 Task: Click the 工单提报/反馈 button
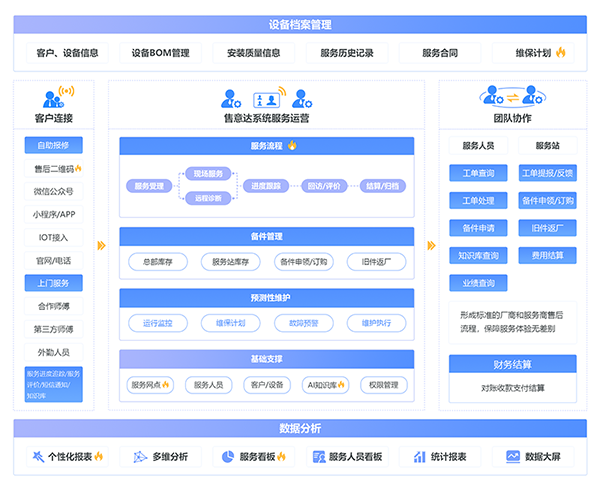548,173
